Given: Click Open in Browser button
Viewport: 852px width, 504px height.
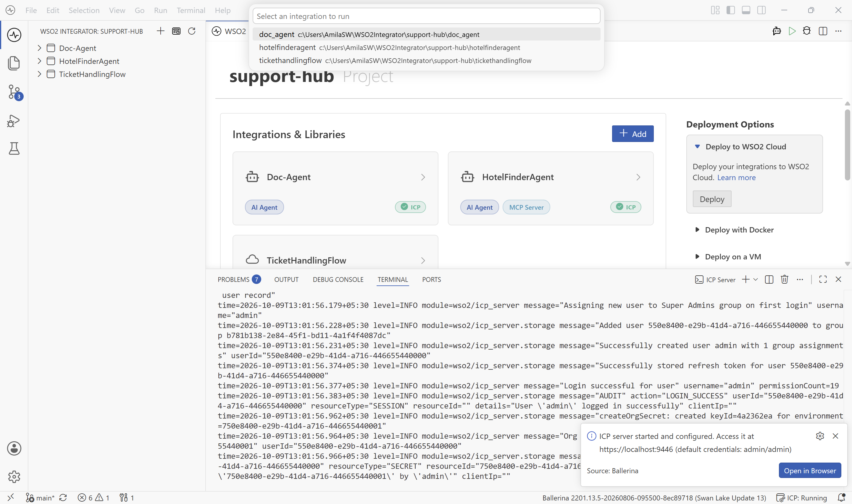Looking at the screenshot, I should 810,471.
